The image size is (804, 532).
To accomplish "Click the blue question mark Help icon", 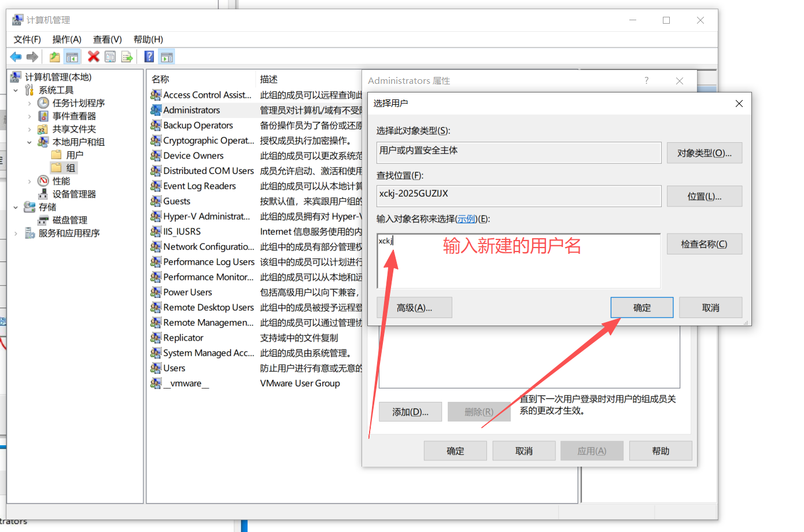I will pos(149,57).
